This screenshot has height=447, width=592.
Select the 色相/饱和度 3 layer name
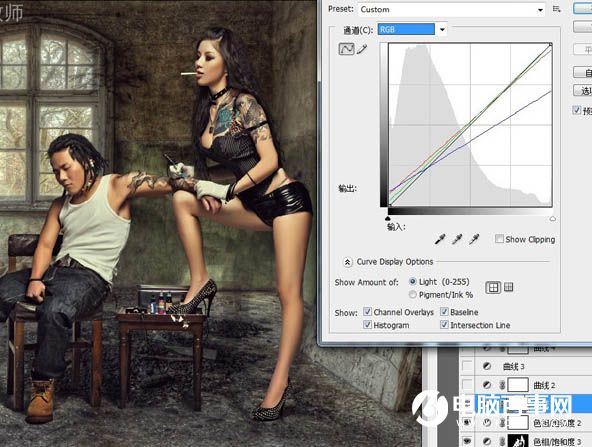tap(557, 441)
